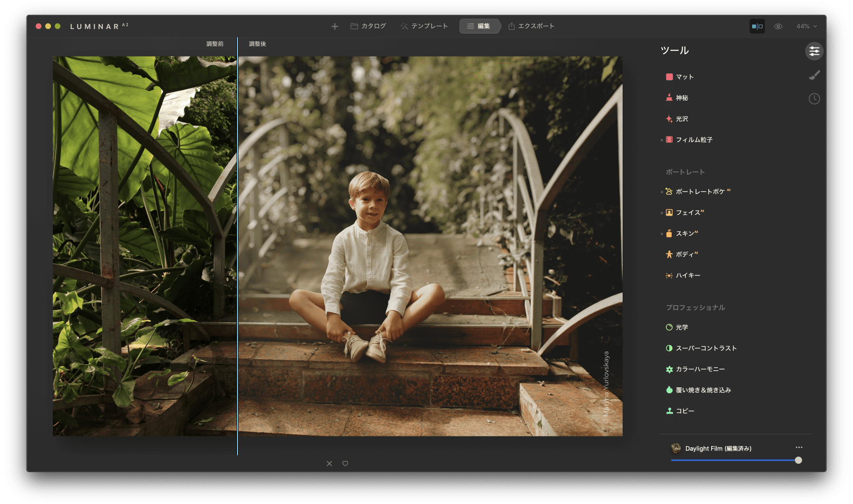Expand the Face AI (フェイス) tool
The image size is (853, 504).
(688, 213)
